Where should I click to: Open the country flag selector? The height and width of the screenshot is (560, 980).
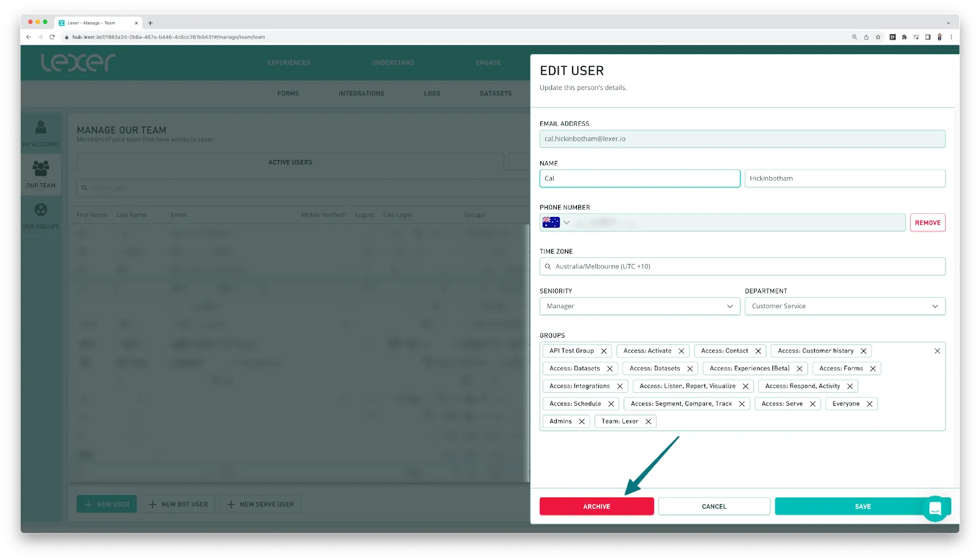pyautogui.click(x=556, y=222)
